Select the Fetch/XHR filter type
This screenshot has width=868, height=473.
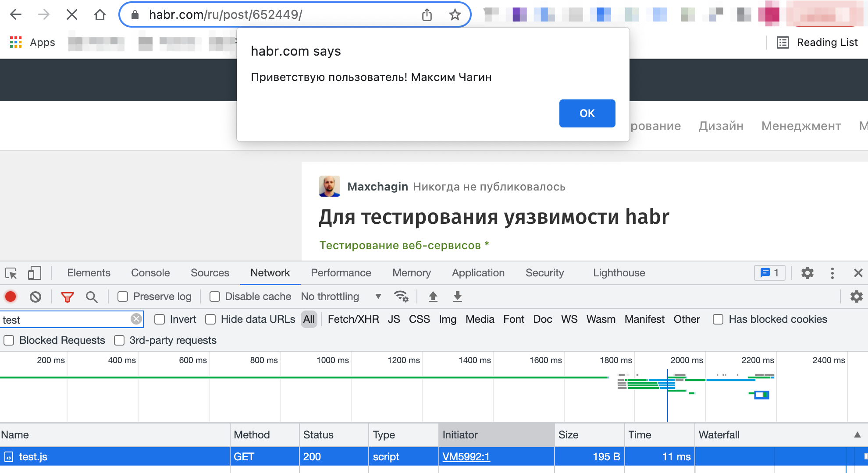[x=353, y=319]
